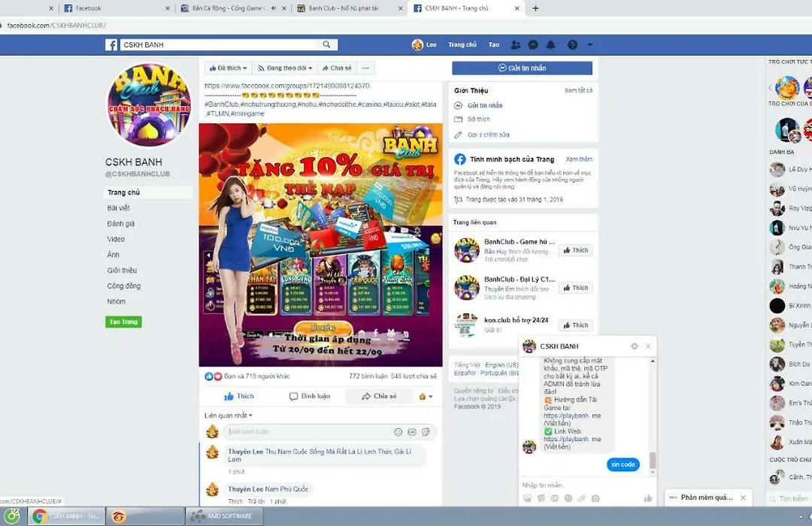Viewport: 812px width, 526px height.
Task: Open the sticker icon in the comment box
Action: coord(426,432)
